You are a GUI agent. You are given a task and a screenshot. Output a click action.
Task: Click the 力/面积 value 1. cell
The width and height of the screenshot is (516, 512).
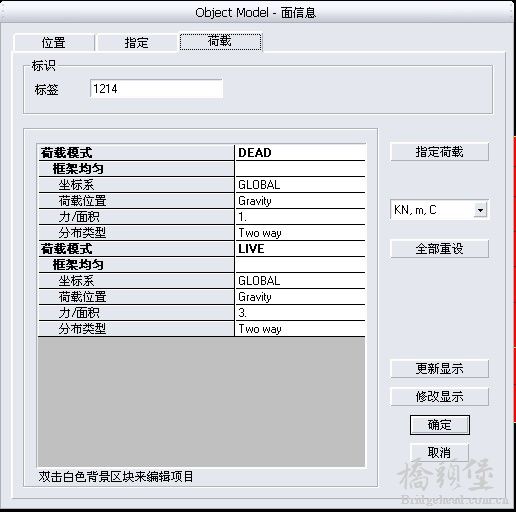pyautogui.click(x=300, y=217)
